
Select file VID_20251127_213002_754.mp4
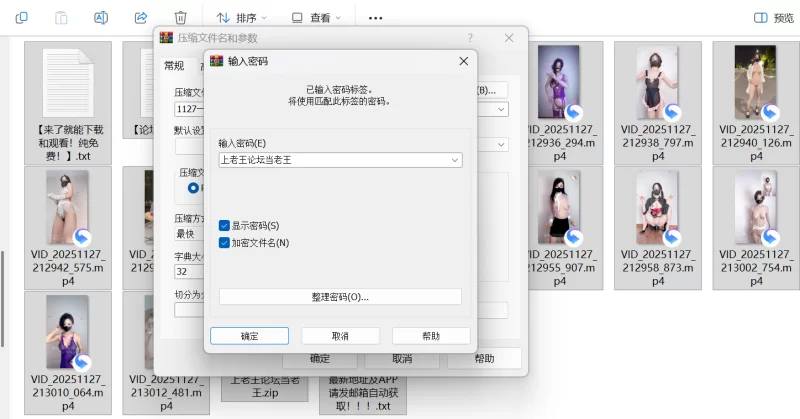point(756,228)
